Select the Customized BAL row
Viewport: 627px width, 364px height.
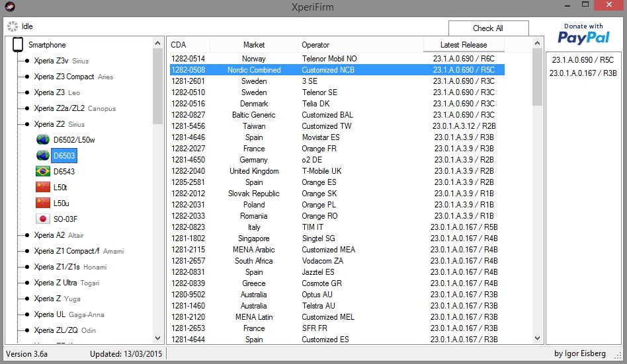pos(337,115)
